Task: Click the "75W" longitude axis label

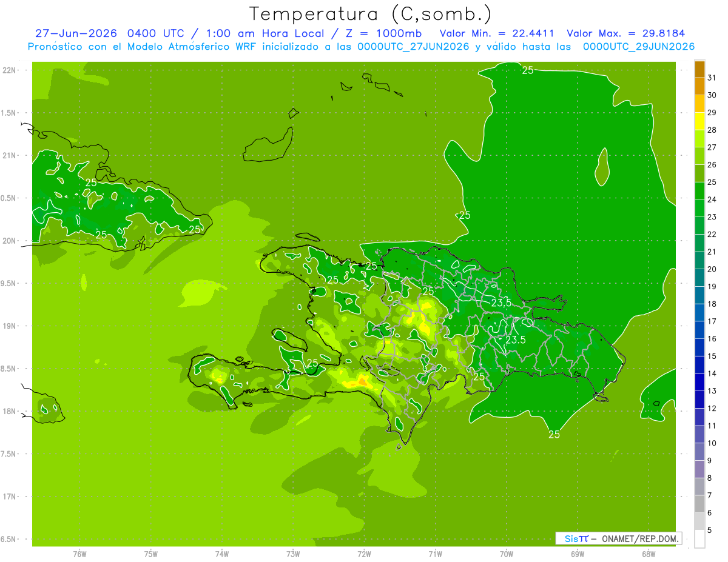Action: pyautogui.click(x=151, y=554)
